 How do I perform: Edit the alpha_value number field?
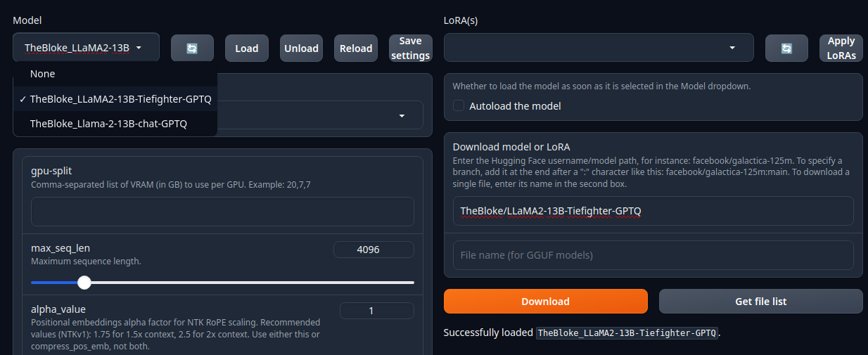point(376,311)
